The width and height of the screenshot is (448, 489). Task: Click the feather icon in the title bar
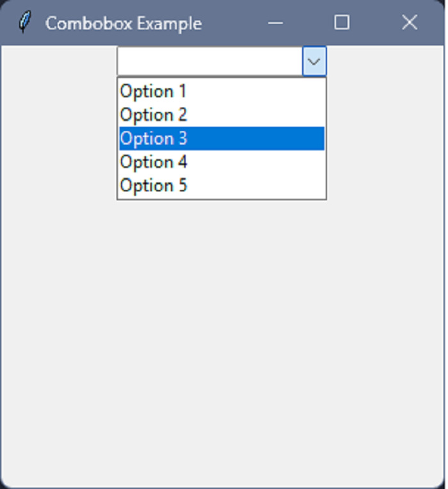pyautogui.click(x=24, y=23)
